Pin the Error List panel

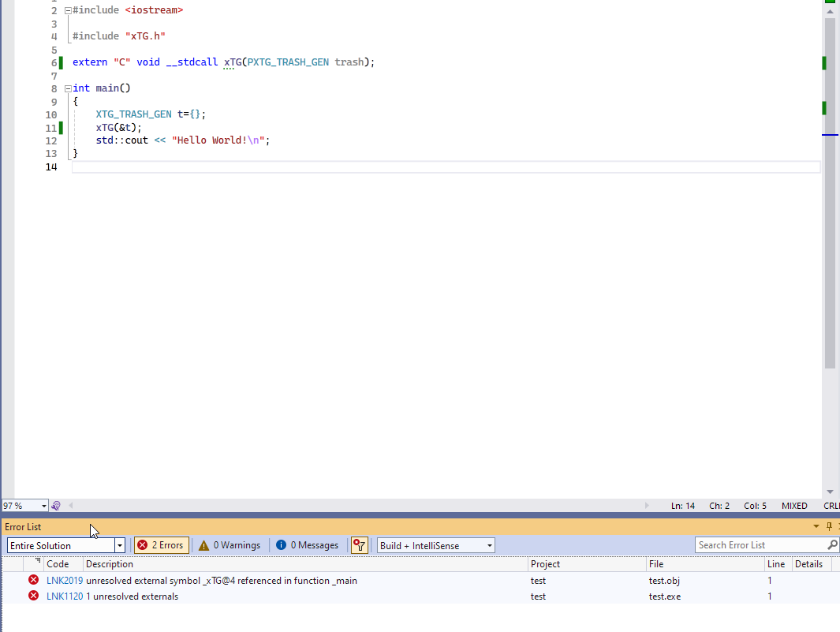(828, 526)
